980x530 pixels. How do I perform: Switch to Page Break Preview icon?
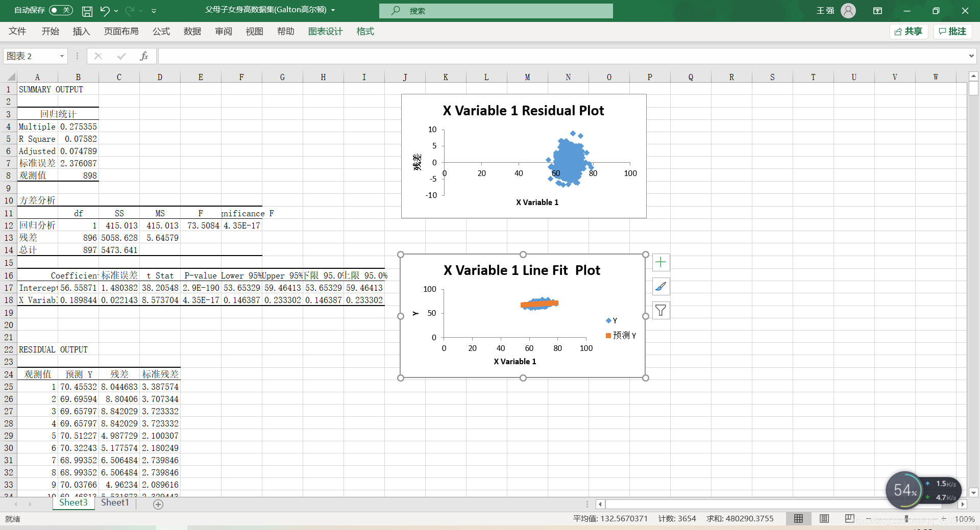[x=849, y=518]
